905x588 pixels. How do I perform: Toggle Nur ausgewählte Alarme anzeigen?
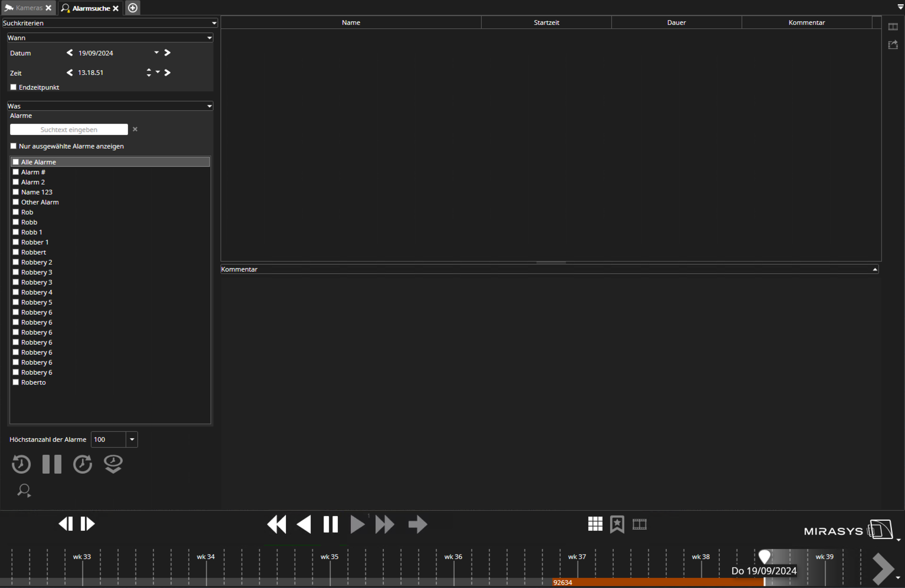point(14,146)
